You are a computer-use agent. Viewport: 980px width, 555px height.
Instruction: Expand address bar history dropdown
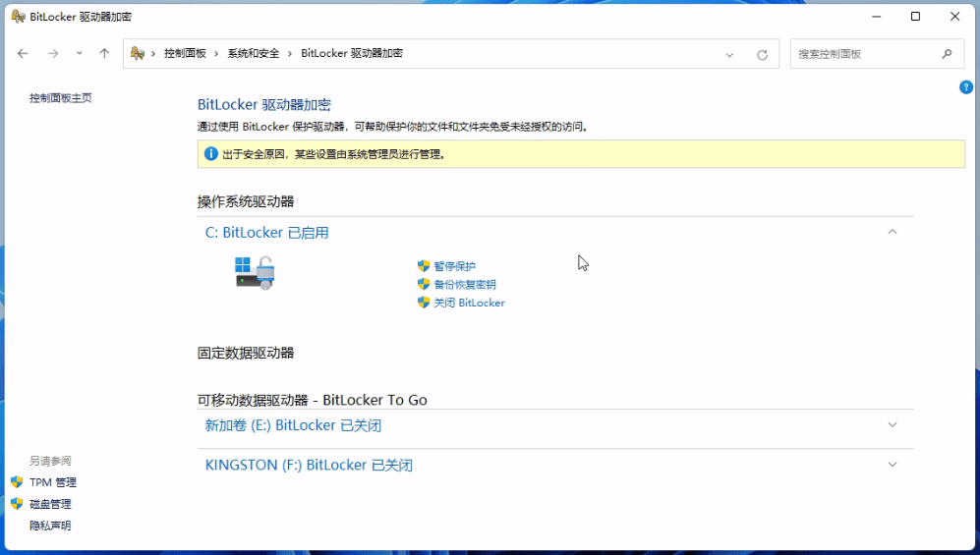click(x=729, y=55)
